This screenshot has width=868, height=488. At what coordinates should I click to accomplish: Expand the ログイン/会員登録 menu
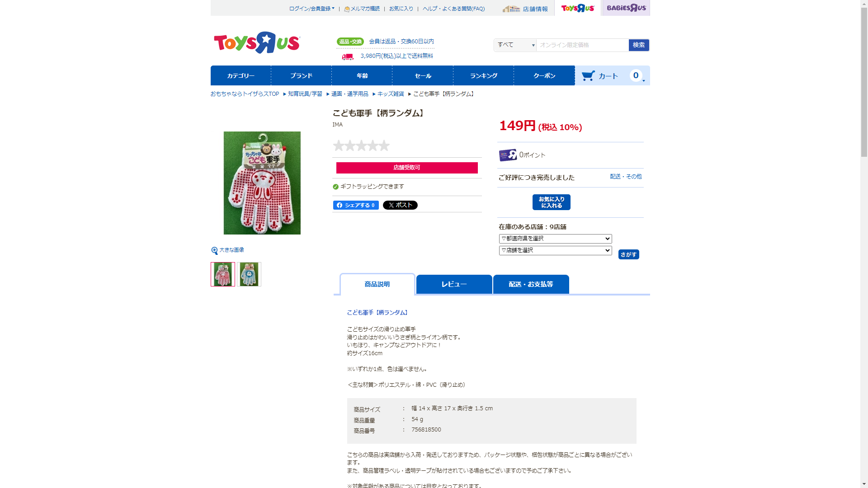[311, 9]
